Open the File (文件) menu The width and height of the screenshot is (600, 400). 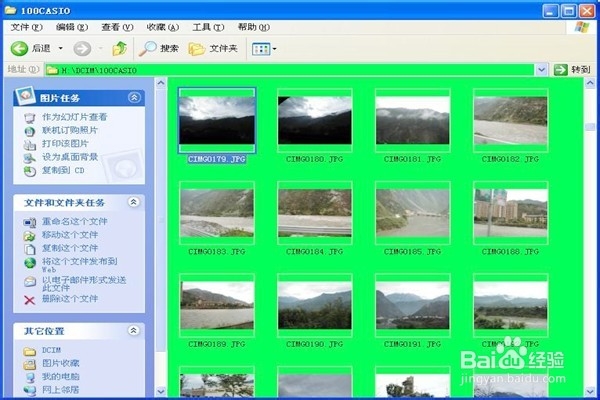(26, 27)
